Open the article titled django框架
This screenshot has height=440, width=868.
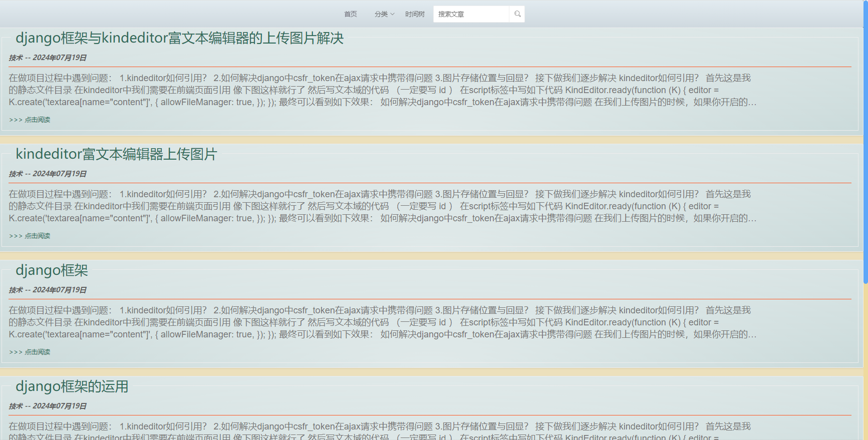[x=52, y=270]
